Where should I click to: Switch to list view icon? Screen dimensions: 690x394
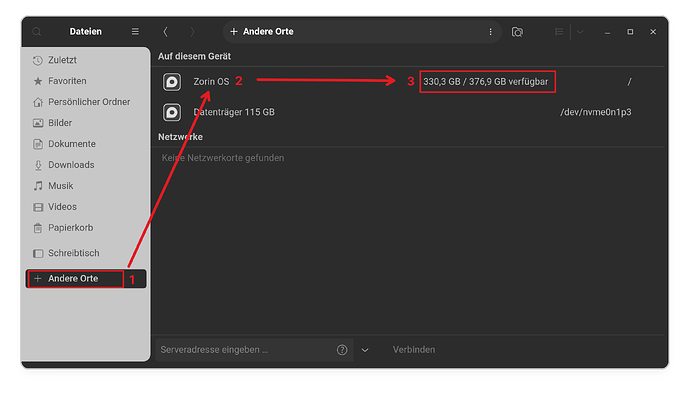coord(559,32)
